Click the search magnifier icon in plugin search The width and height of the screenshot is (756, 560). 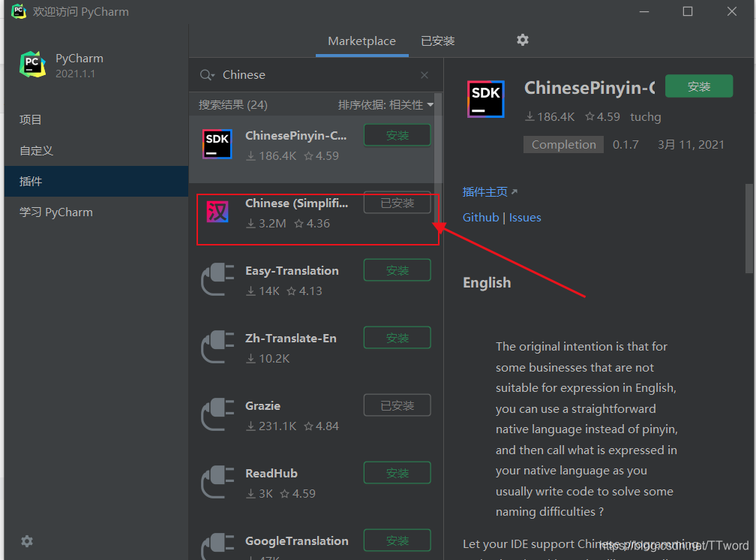point(207,75)
